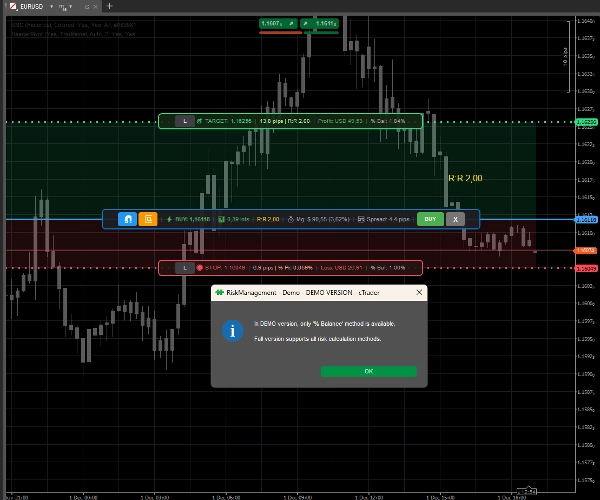This screenshot has height=500, width=600.
Task: Toggle the L button on STOP bar
Action: [x=185, y=268]
